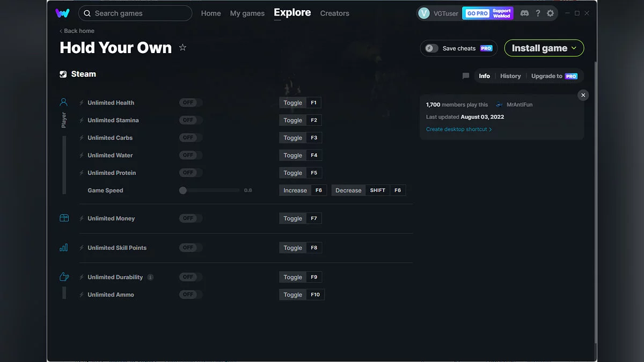Enable the Save cheats switch
The width and height of the screenshot is (644, 362).
pyautogui.click(x=431, y=48)
